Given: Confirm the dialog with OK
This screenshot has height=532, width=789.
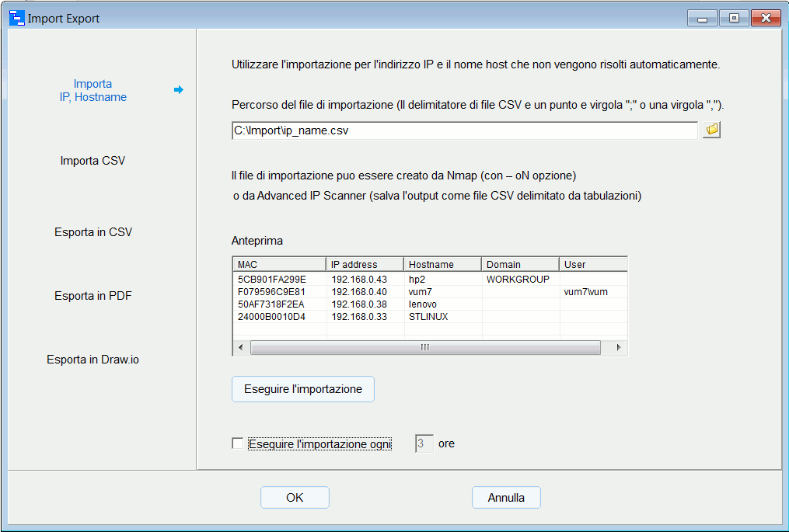Looking at the screenshot, I should 295,497.
